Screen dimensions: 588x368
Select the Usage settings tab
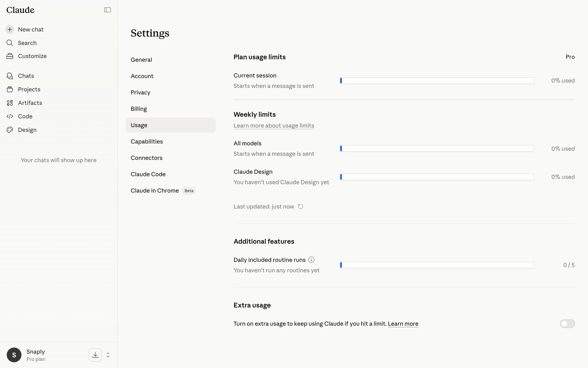point(170,125)
